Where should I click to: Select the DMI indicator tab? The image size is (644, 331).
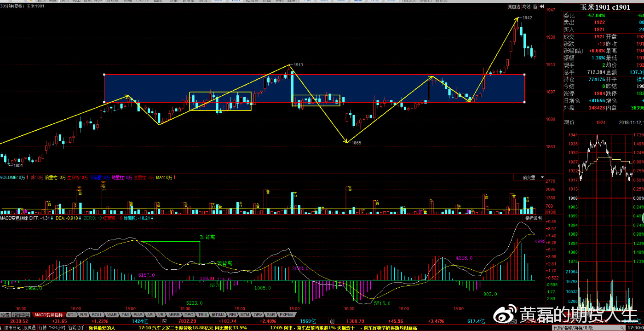click(125, 315)
